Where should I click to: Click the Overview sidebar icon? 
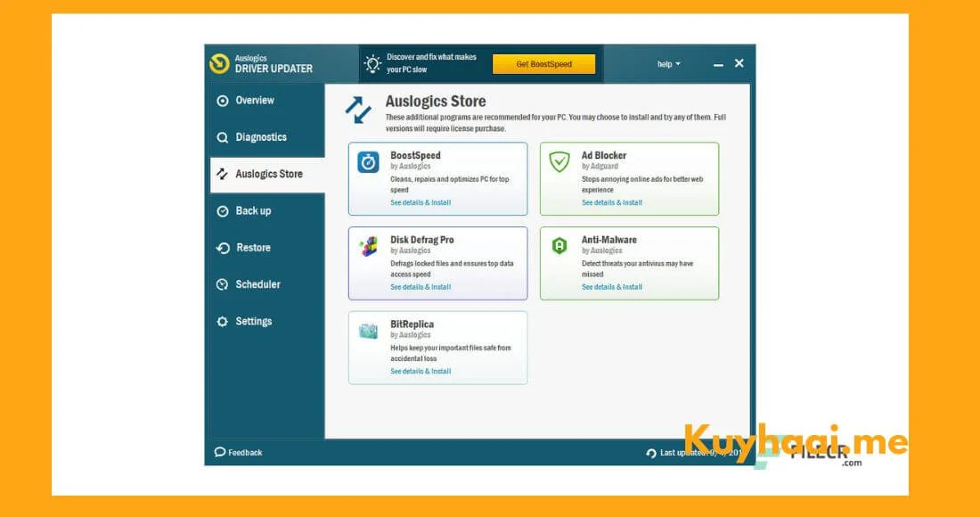pyautogui.click(x=223, y=101)
